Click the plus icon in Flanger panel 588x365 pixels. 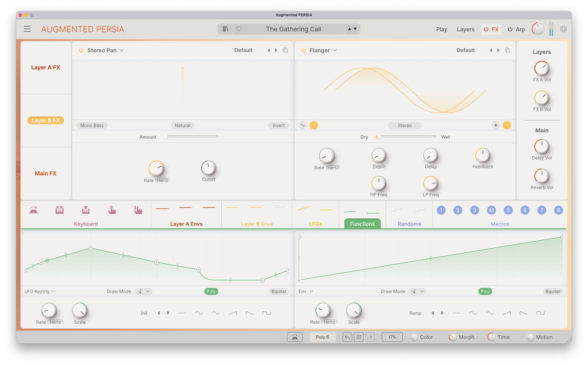point(496,125)
